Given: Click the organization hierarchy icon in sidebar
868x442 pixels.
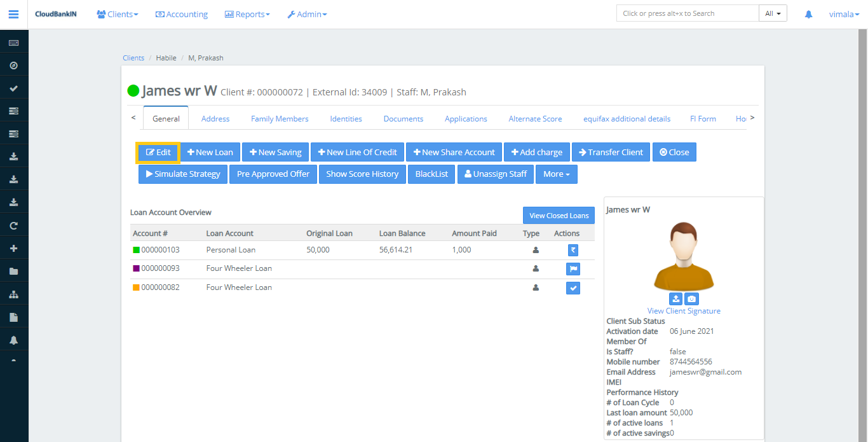Looking at the screenshot, I should (x=13, y=294).
